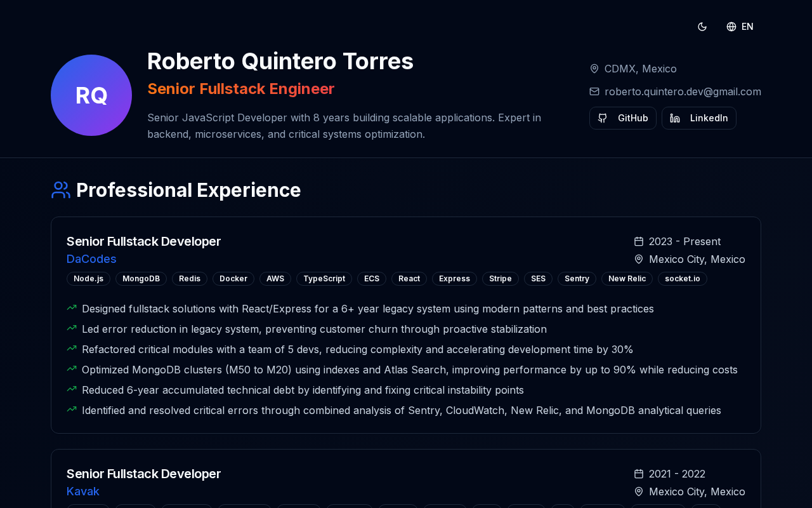Open the GitHub profile button
This screenshot has width=812, height=508.
point(622,118)
